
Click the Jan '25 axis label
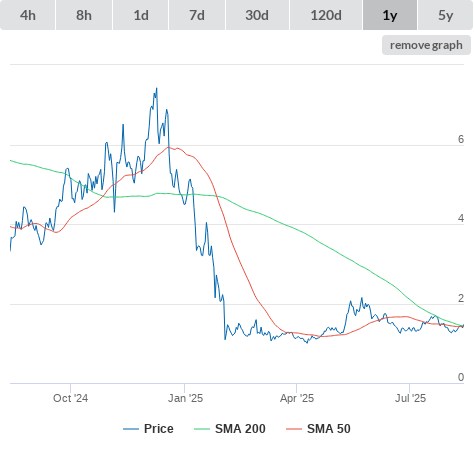click(x=185, y=398)
